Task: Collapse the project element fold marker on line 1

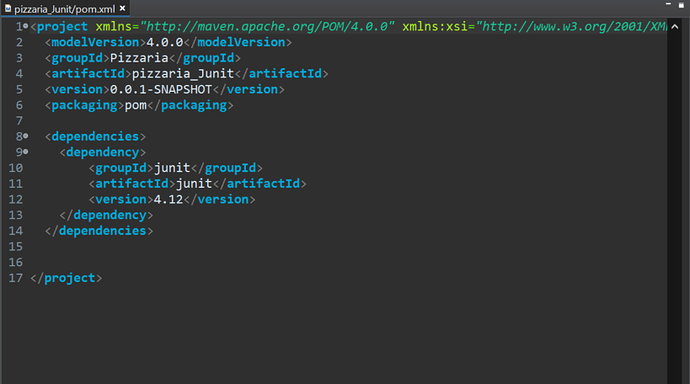Action: (26, 26)
